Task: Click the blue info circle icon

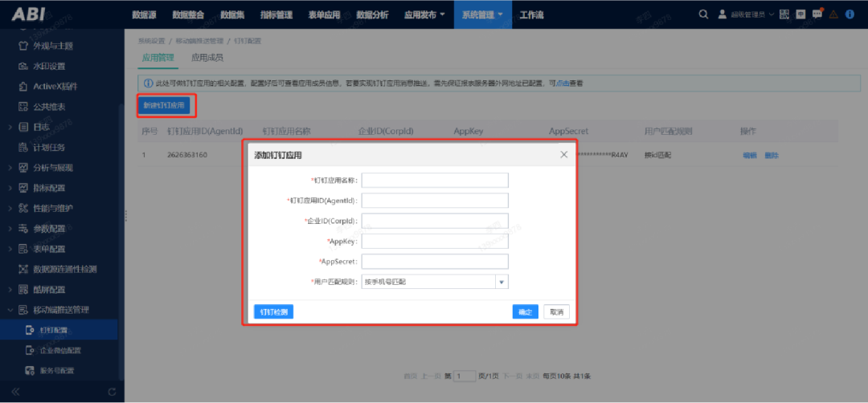Action: (850, 14)
